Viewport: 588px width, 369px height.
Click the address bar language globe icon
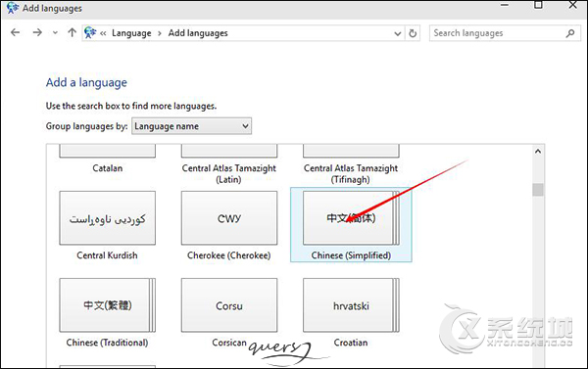(90, 32)
